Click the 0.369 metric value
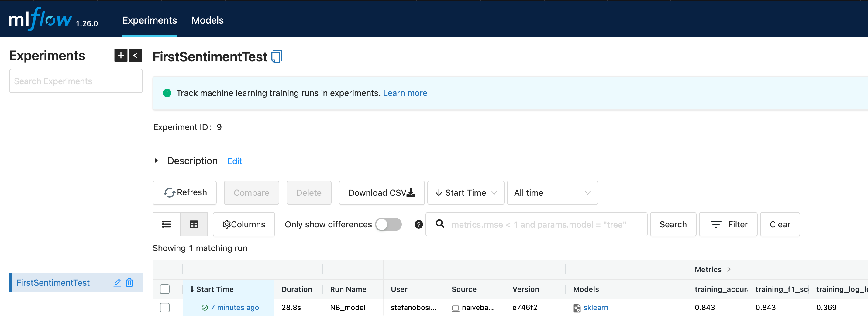 coord(826,308)
